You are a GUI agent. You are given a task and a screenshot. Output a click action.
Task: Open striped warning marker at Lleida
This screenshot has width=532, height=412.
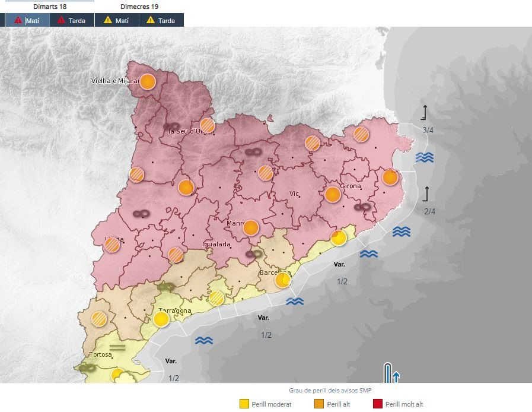pos(113,245)
